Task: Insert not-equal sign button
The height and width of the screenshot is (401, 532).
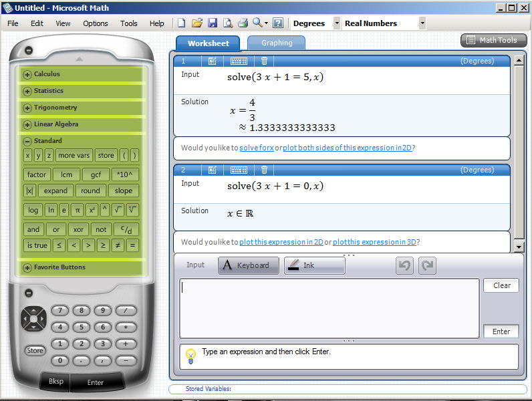Action: point(118,245)
